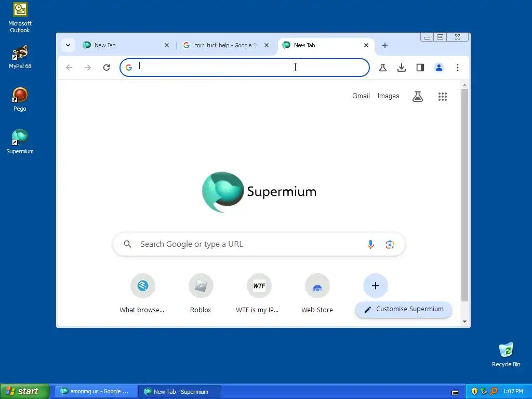Image resolution: width=532 pixels, height=399 pixels.
Task: Reload the current page
Action: [x=107, y=68]
